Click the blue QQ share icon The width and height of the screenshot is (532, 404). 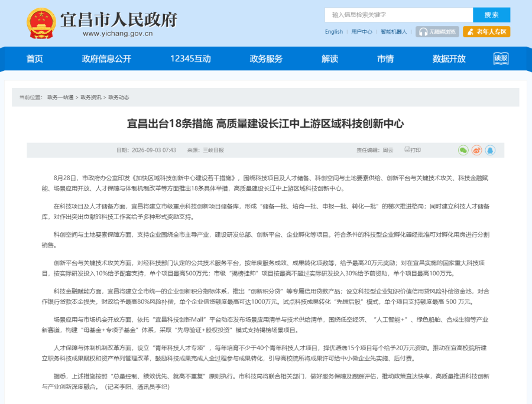click(x=490, y=150)
